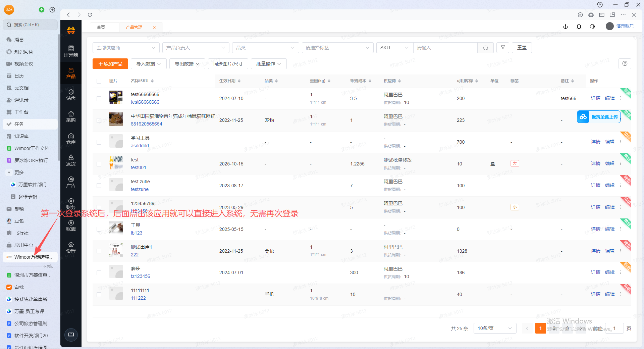This screenshot has width=644, height=349.
Task: Click the notification bell icon
Action: 579,27
